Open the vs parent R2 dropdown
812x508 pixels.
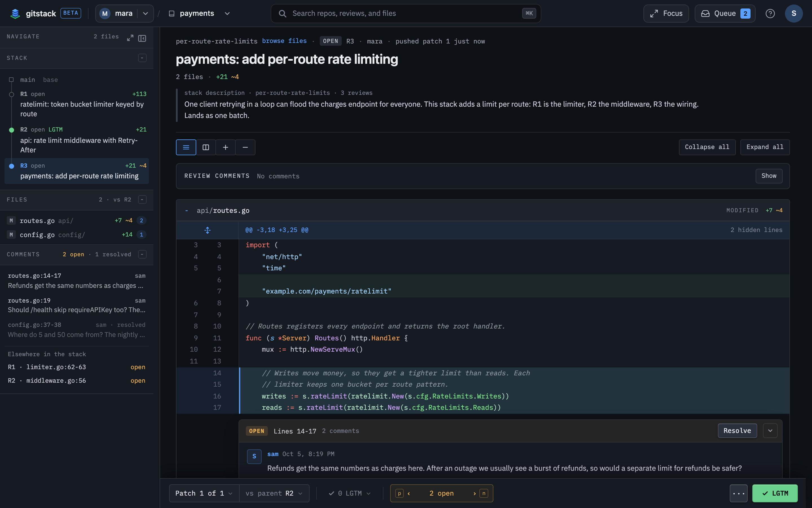tap(274, 493)
